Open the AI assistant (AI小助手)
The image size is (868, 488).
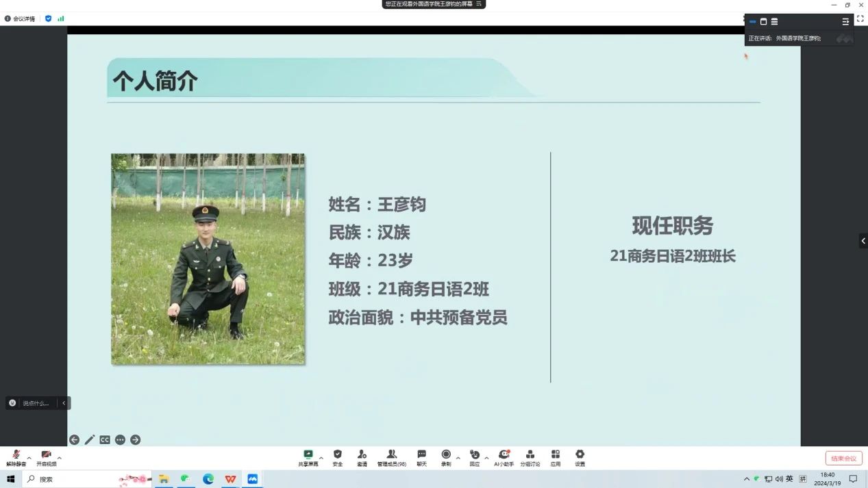504,457
